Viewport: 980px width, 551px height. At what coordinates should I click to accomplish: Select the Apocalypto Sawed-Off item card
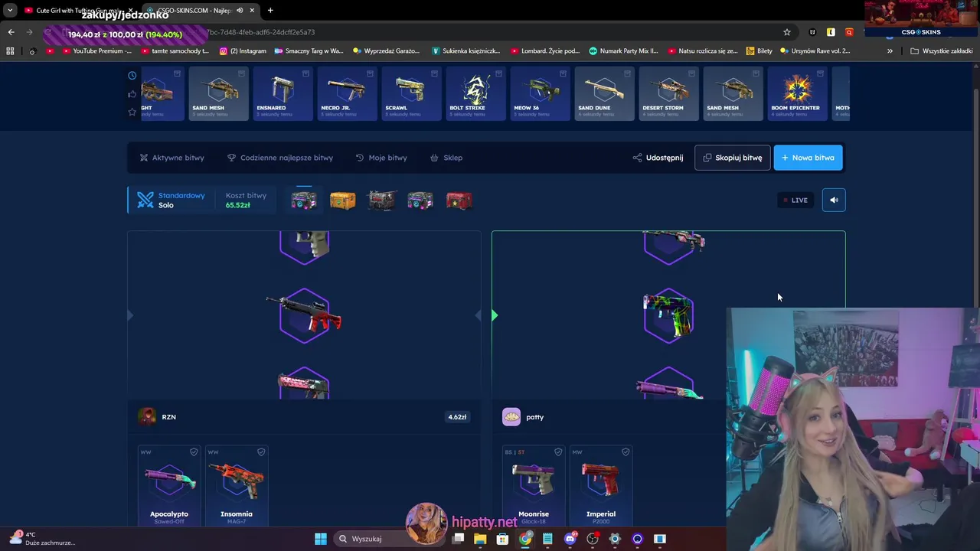pyautogui.click(x=169, y=486)
